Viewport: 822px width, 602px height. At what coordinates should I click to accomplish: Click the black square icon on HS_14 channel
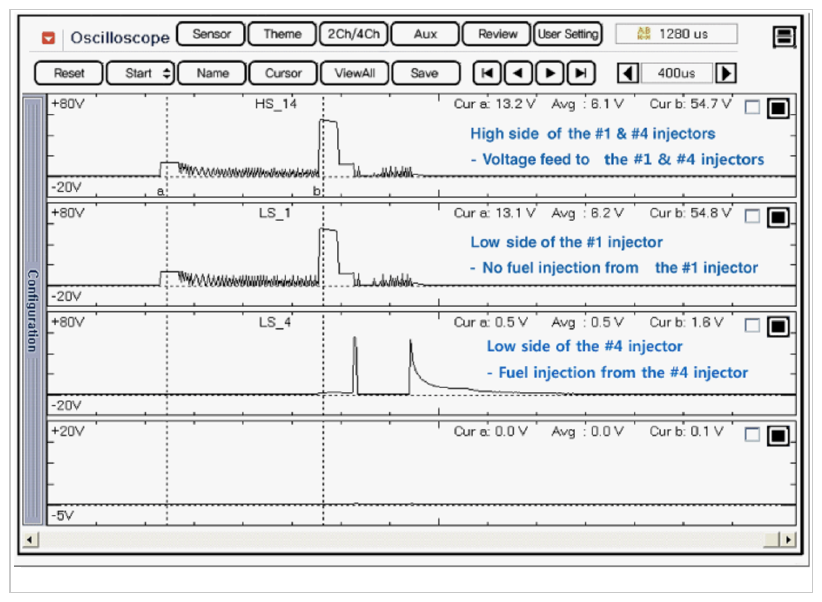[779, 109]
